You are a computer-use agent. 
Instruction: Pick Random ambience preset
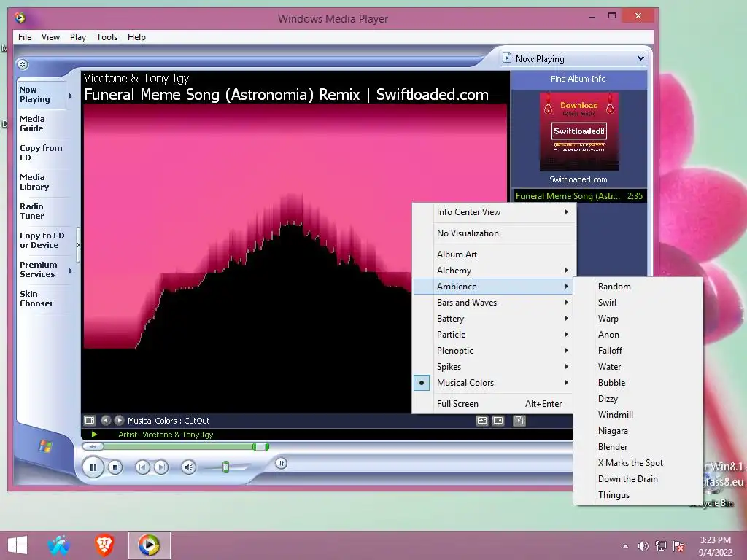638,286
